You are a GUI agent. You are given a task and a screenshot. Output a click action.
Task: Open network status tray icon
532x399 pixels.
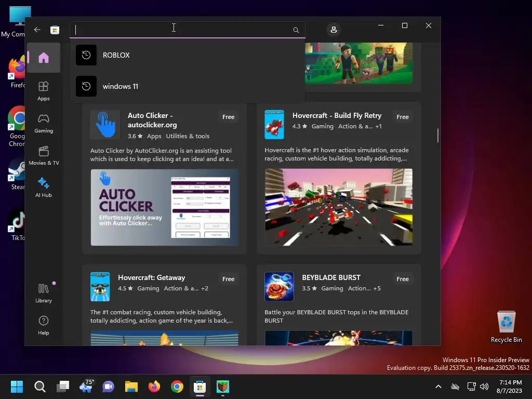point(471,387)
